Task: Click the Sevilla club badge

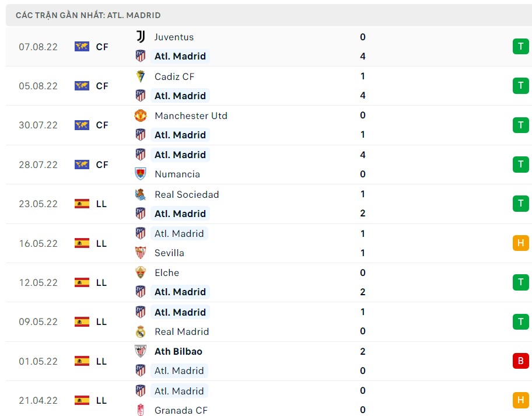Action: (x=141, y=253)
